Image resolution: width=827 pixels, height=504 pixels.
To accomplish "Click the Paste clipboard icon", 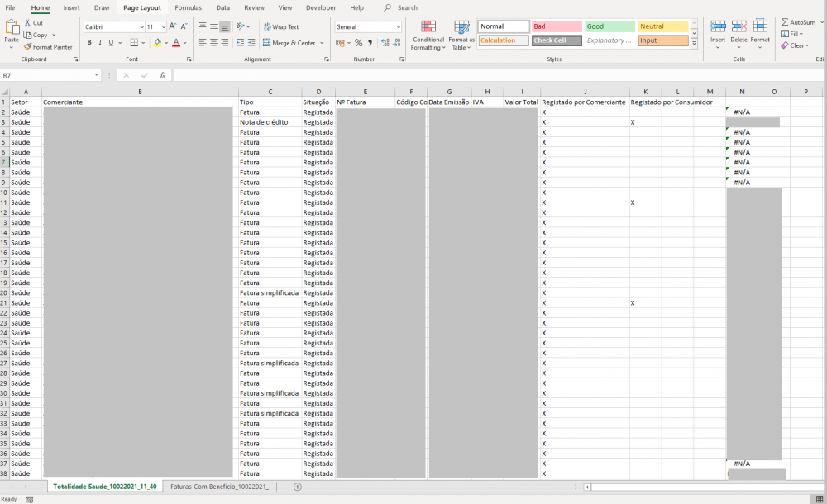I will pos(12,27).
